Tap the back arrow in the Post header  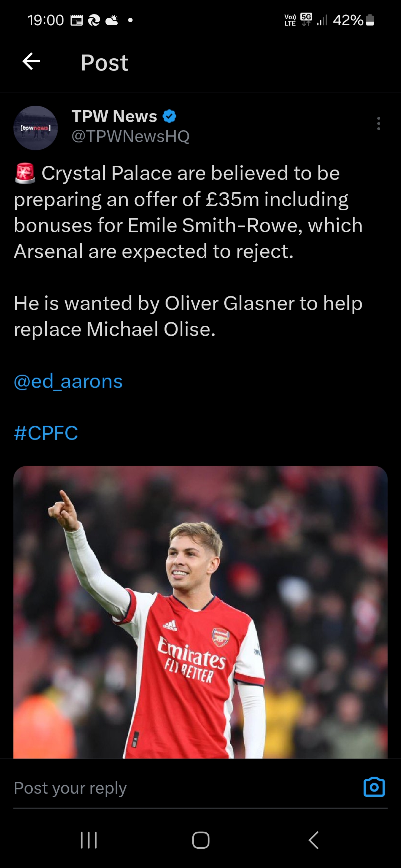coord(31,62)
